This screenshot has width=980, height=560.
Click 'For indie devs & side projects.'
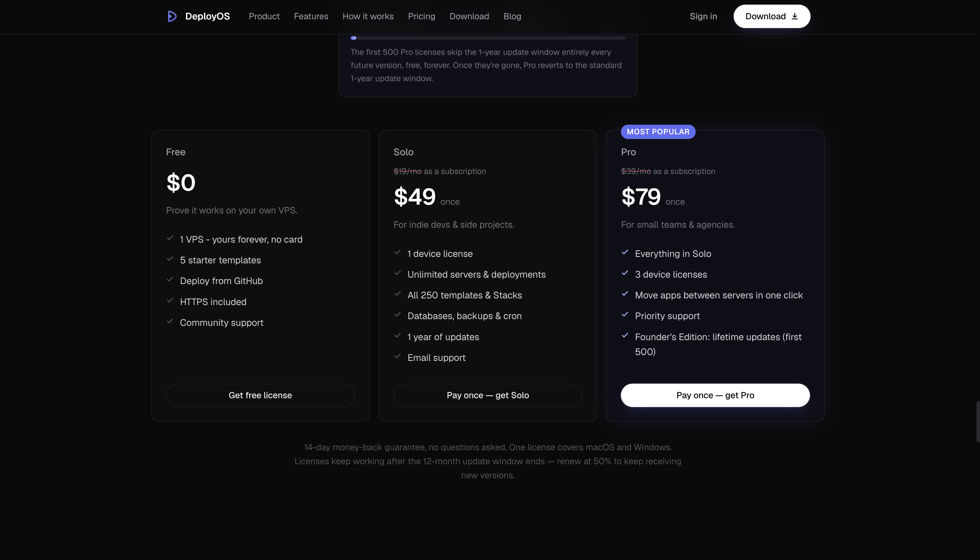[454, 225]
